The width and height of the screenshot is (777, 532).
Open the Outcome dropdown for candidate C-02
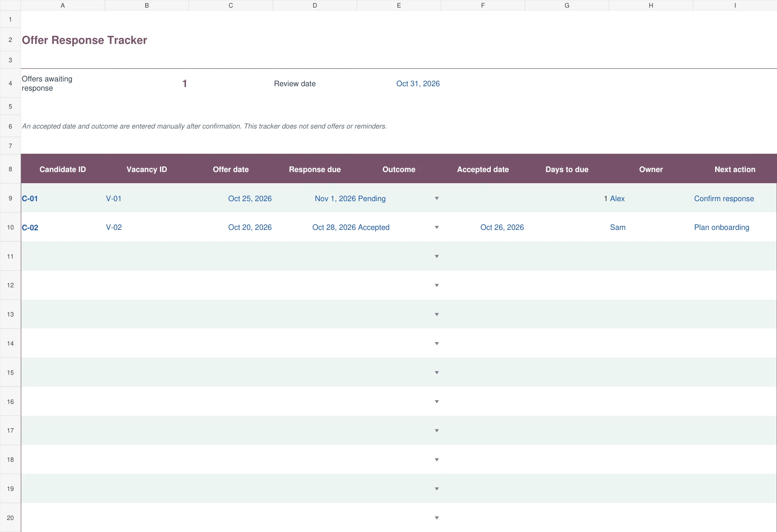437,227
